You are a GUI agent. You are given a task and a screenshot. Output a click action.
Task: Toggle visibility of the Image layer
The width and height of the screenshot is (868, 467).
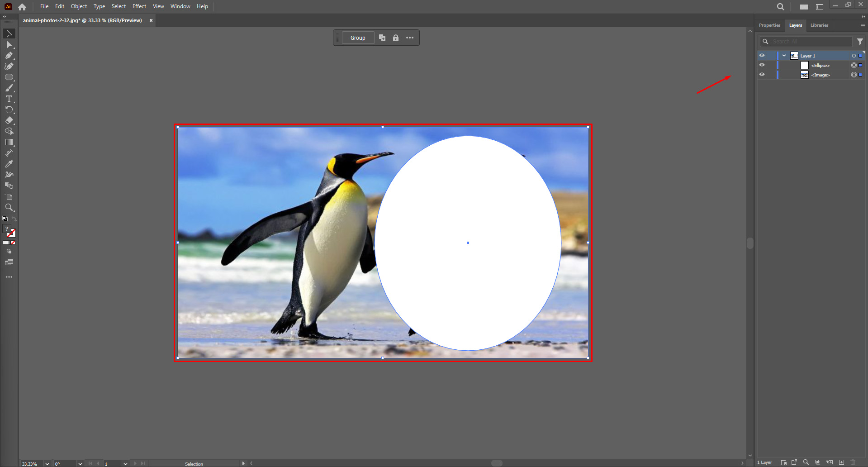coord(762,75)
